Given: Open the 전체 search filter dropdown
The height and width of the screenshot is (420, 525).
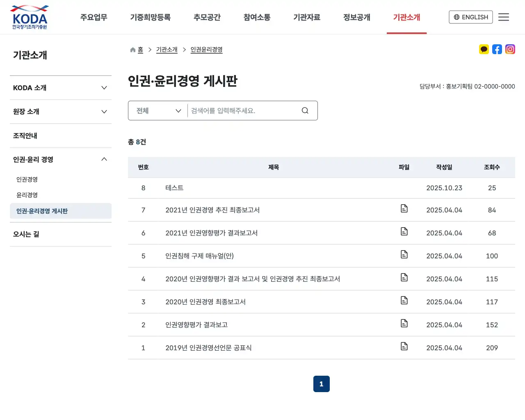Looking at the screenshot, I should tap(157, 110).
